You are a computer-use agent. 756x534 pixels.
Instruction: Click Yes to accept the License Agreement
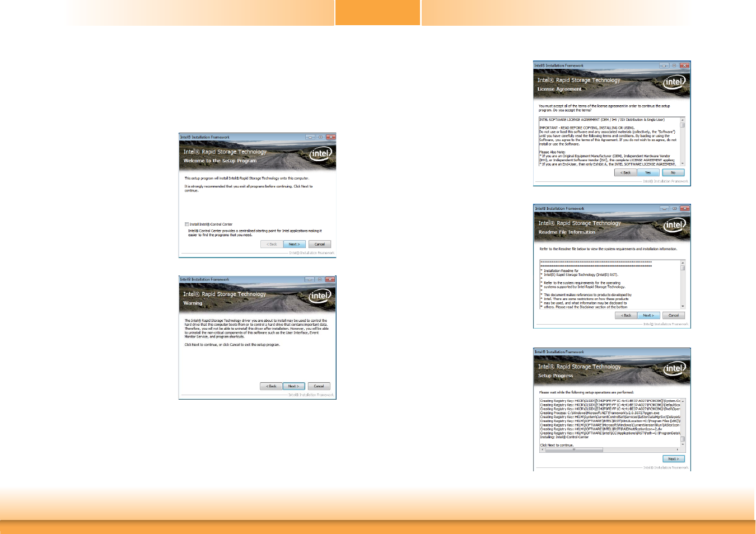pyautogui.click(x=648, y=172)
